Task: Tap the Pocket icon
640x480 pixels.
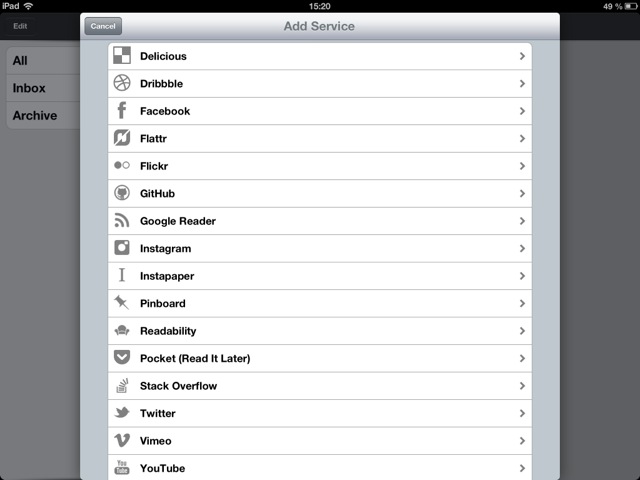Action: (x=122, y=357)
